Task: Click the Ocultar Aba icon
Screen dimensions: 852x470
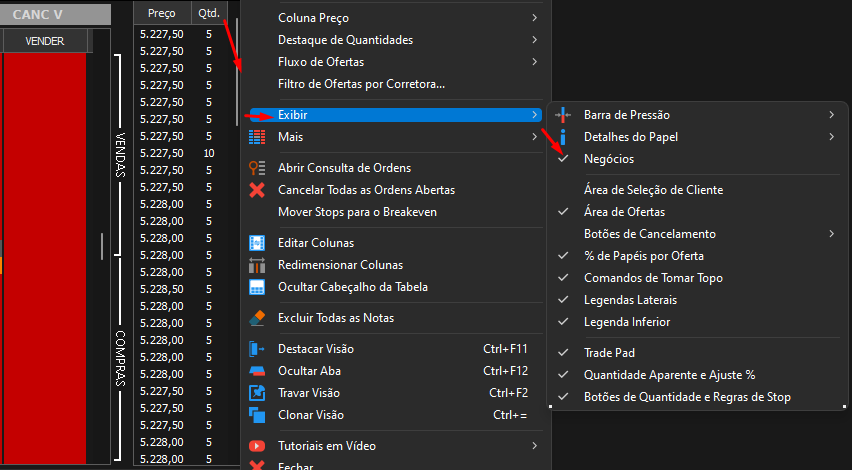Action: (x=257, y=371)
